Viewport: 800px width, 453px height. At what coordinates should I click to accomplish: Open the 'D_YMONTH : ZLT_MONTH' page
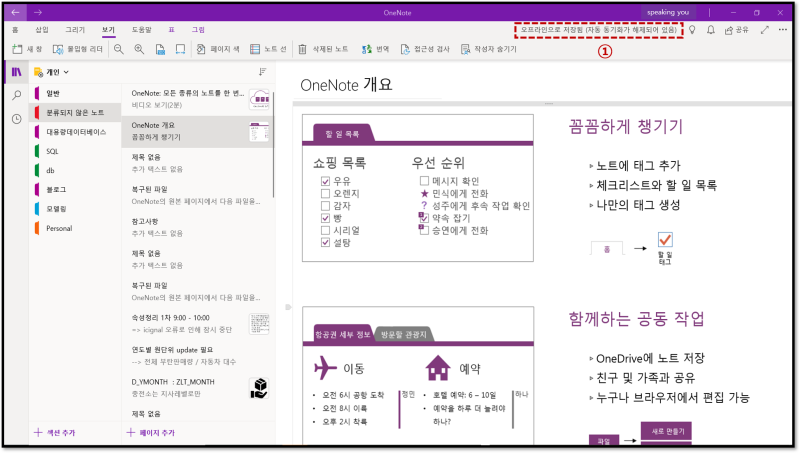tap(197, 388)
